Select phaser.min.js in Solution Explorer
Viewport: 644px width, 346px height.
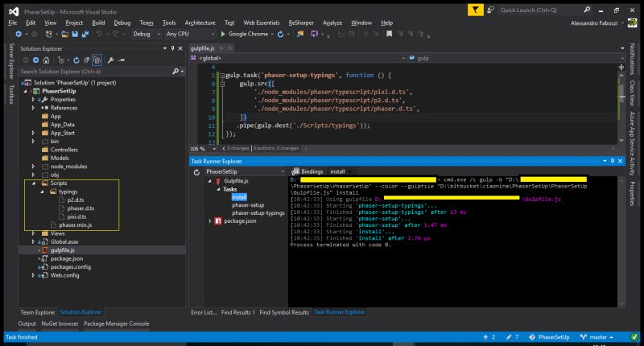(75, 225)
